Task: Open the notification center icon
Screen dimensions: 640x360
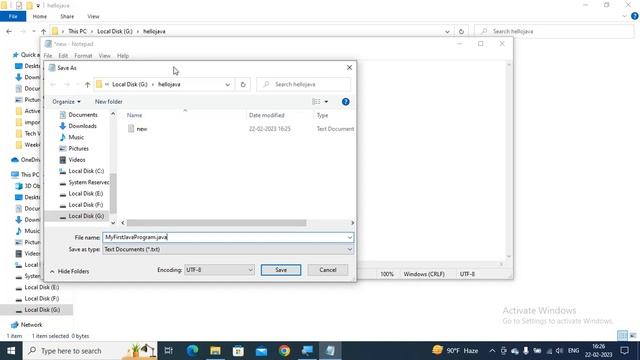Action: (624, 351)
